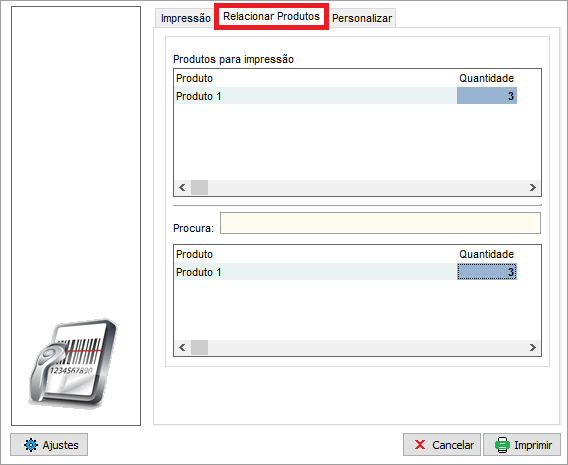Click into the Procura search field
This screenshot has width=568, height=465.
pyautogui.click(x=380, y=223)
